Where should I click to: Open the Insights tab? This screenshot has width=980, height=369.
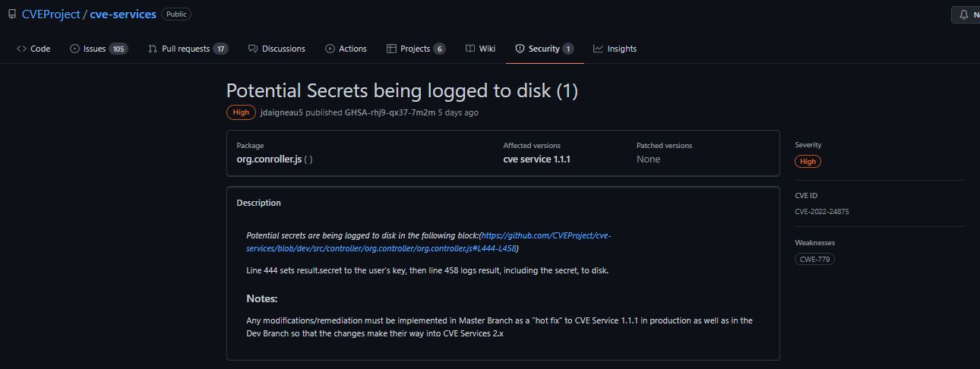pyautogui.click(x=615, y=49)
